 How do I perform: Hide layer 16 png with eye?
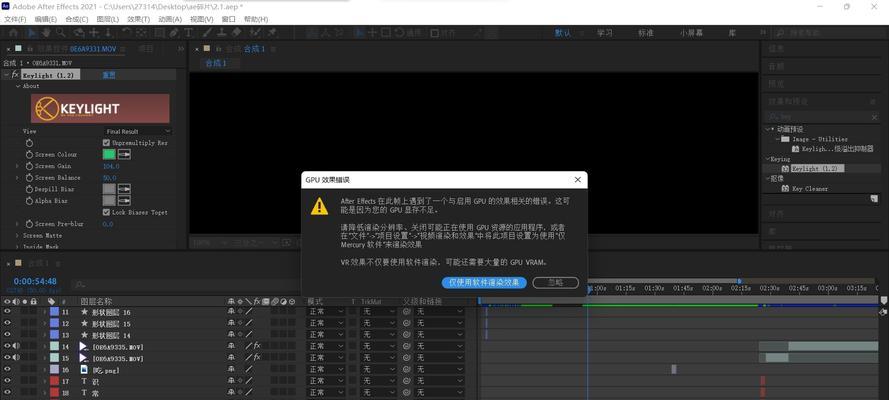7,369
